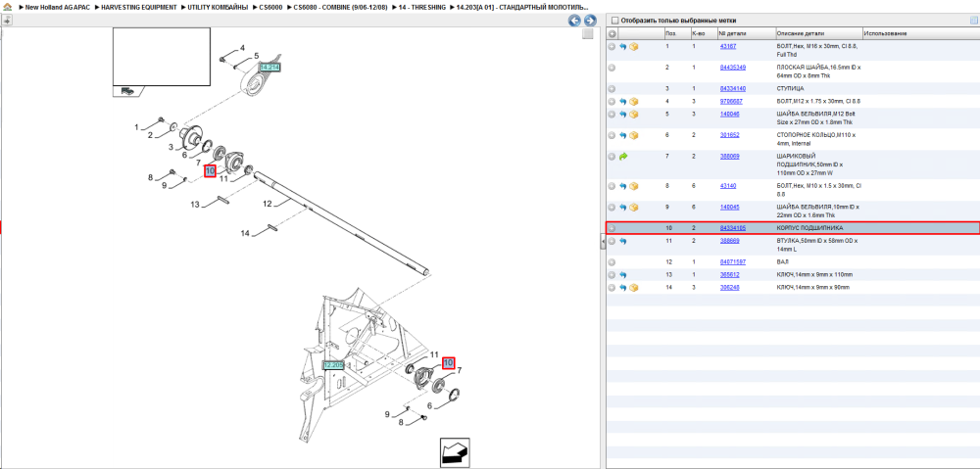Select callout 3 hub in the diagram
This screenshot has height=469, width=980.
(x=170, y=148)
